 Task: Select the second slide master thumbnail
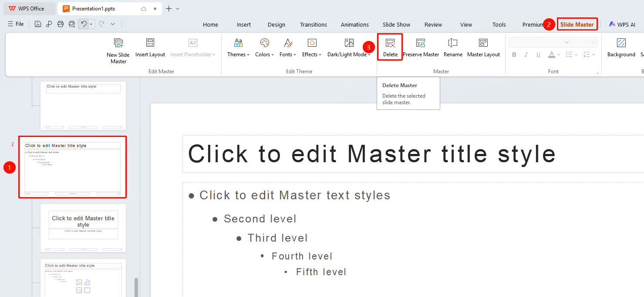72,167
